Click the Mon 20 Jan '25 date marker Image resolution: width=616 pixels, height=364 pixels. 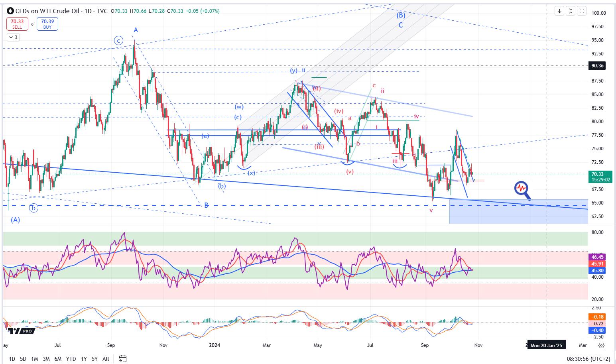click(546, 345)
